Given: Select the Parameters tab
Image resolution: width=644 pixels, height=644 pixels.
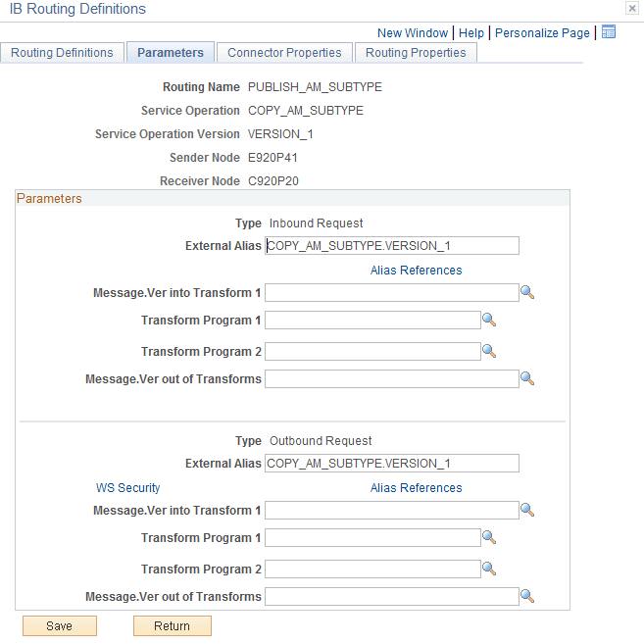Looking at the screenshot, I should pyautogui.click(x=171, y=53).
